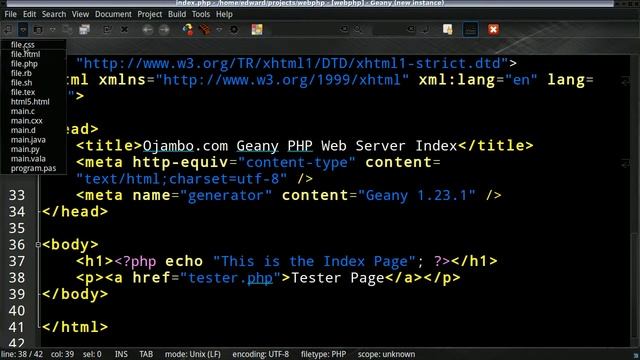Viewport: 640px width, 360px height.
Task: Choose file.php from template list
Action: 33,64
